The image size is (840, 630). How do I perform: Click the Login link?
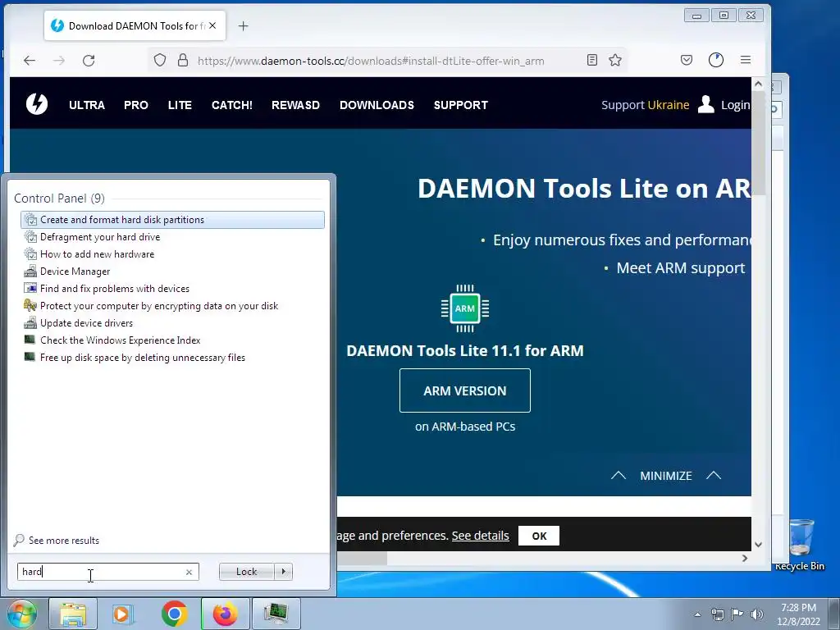(735, 105)
